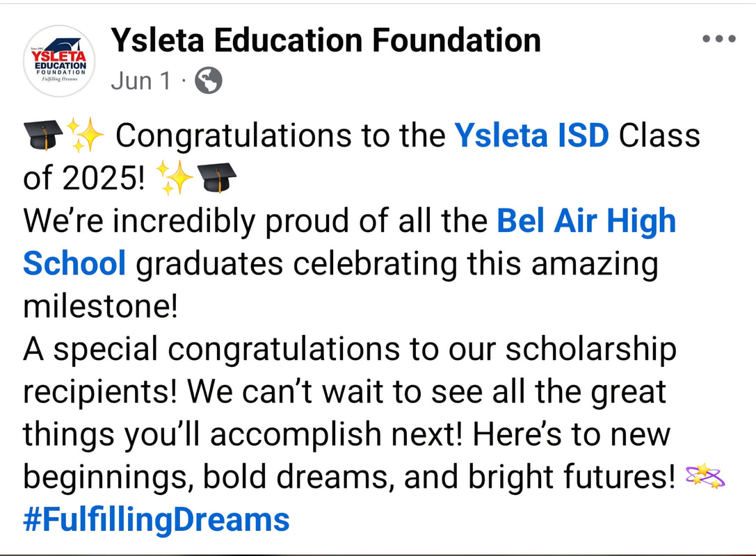Click the graduation cap emoji before "Congratulations"
Screen dimensions: 756x556
click(x=43, y=133)
